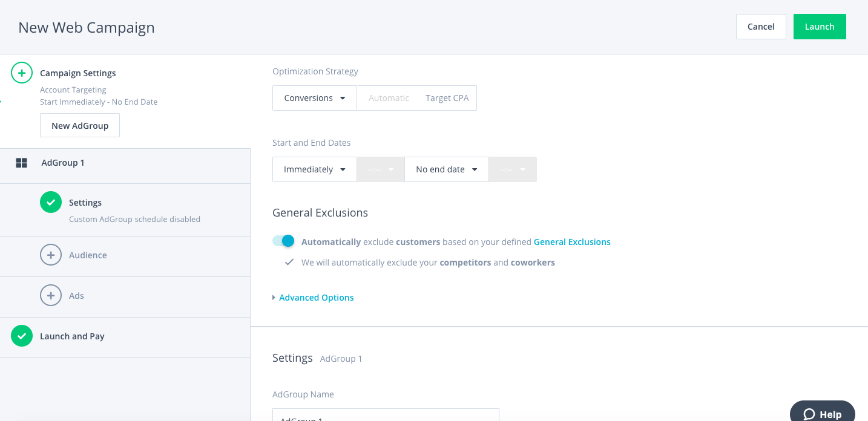The image size is (868, 421).
Task: Click the green Settings checkmark icon
Action: coord(51,203)
